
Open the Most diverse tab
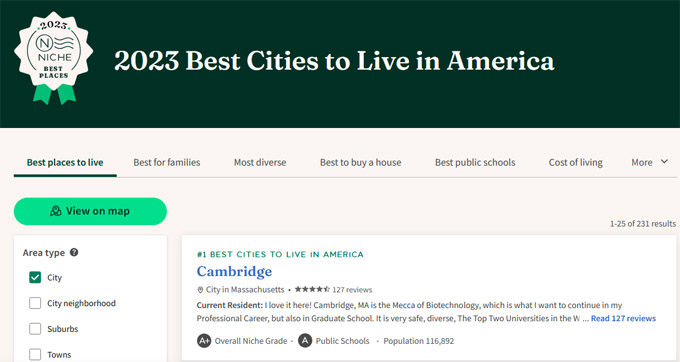click(260, 162)
